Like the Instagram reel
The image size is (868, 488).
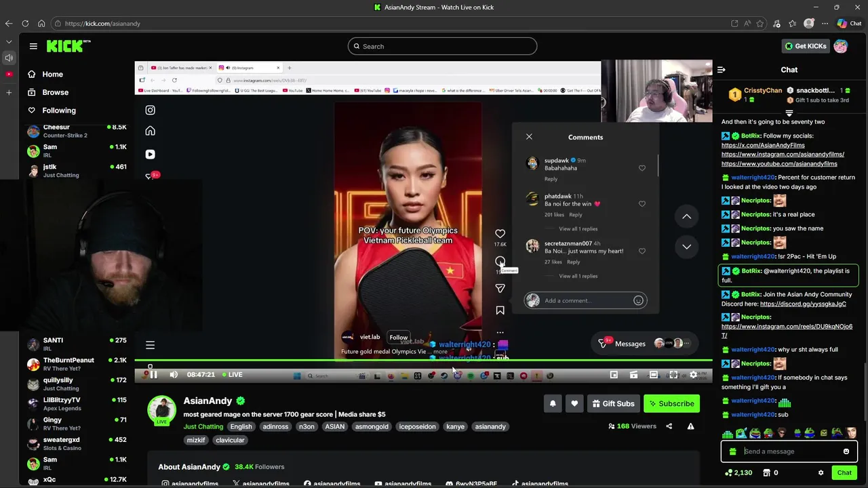pyautogui.click(x=500, y=234)
